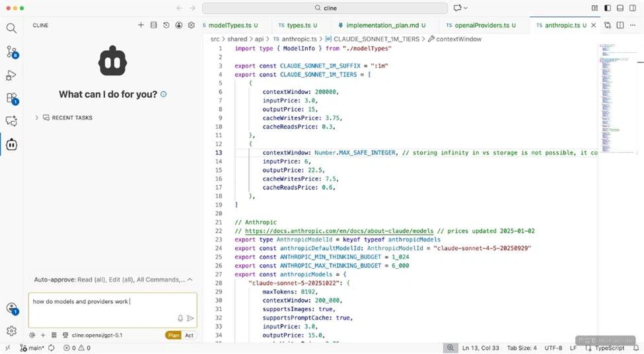Open the rules icon below chat input
The width and height of the screenshot is (644, 354).
[54, 335]
